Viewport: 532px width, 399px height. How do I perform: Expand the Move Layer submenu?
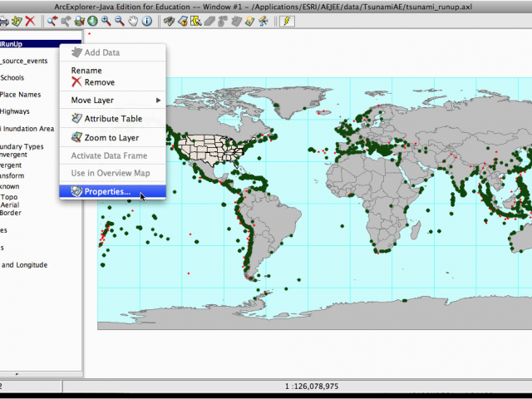click(x=113, y=100)
